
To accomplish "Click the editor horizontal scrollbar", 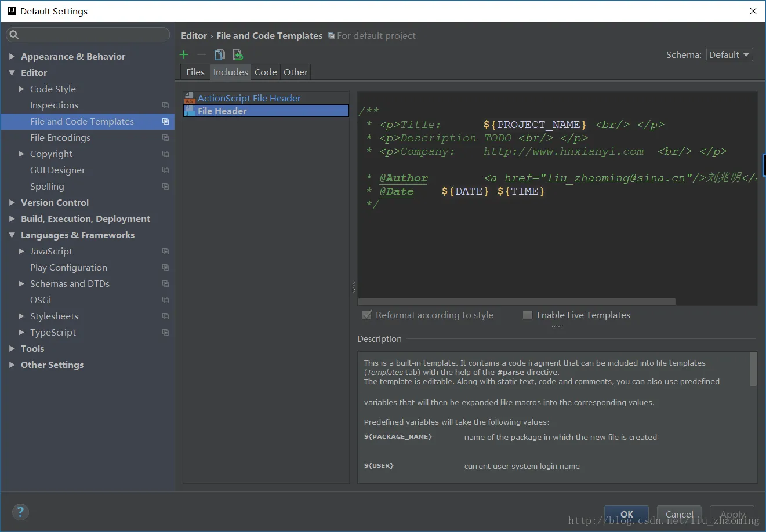I will click(x=516, y=301).
